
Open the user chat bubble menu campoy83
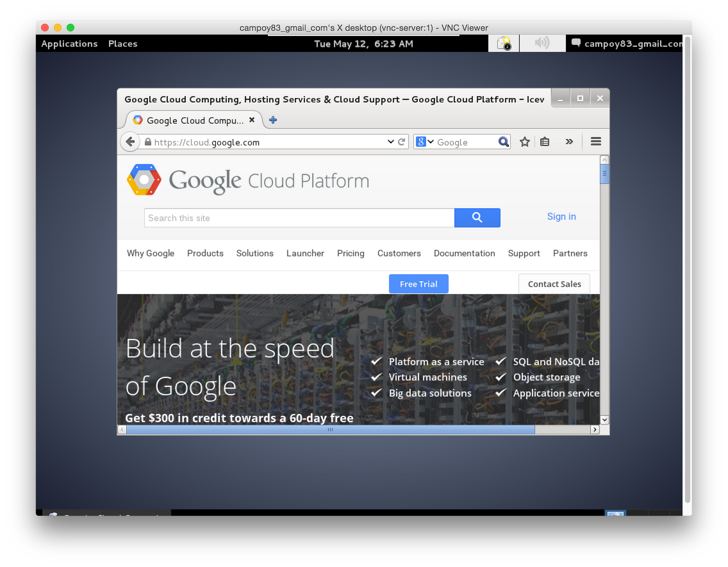627,44
